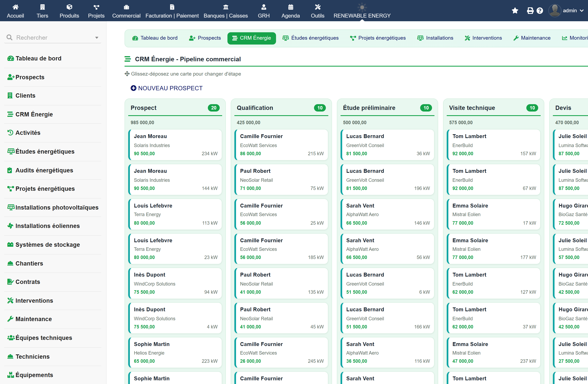Switch to the Prospects tab
This screenshot has height=384, width=588.
tap(205, 38)
